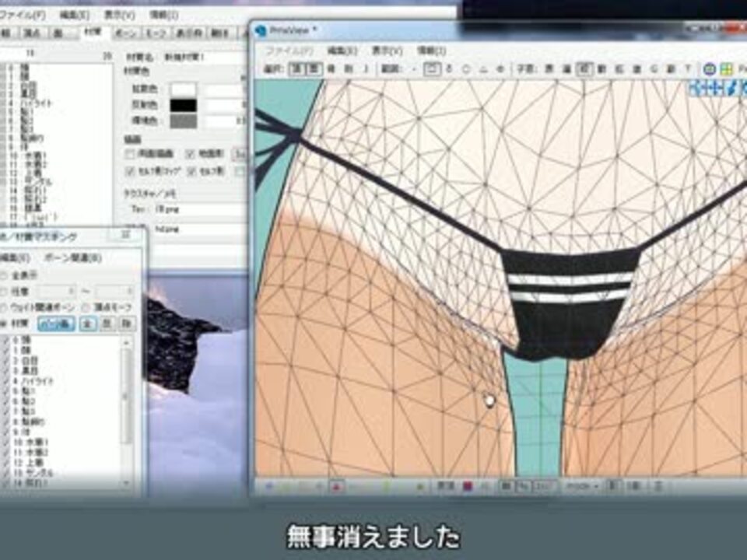Open 動 object move sub-window
Image resolution: width=747 pixels, height=560 pixels.
click(x=601, y=69)
